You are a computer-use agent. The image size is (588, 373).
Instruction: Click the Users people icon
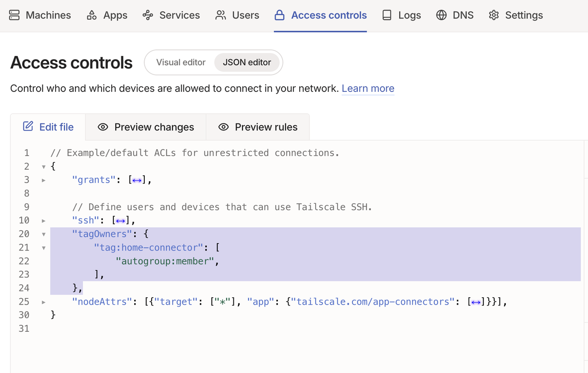coord(220,15)
